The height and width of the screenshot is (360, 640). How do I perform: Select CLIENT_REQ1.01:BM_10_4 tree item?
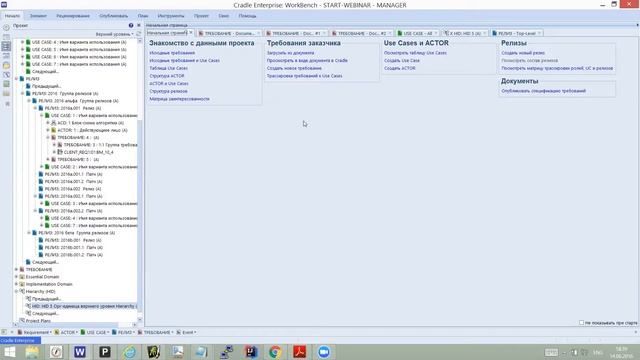[89, 152]
